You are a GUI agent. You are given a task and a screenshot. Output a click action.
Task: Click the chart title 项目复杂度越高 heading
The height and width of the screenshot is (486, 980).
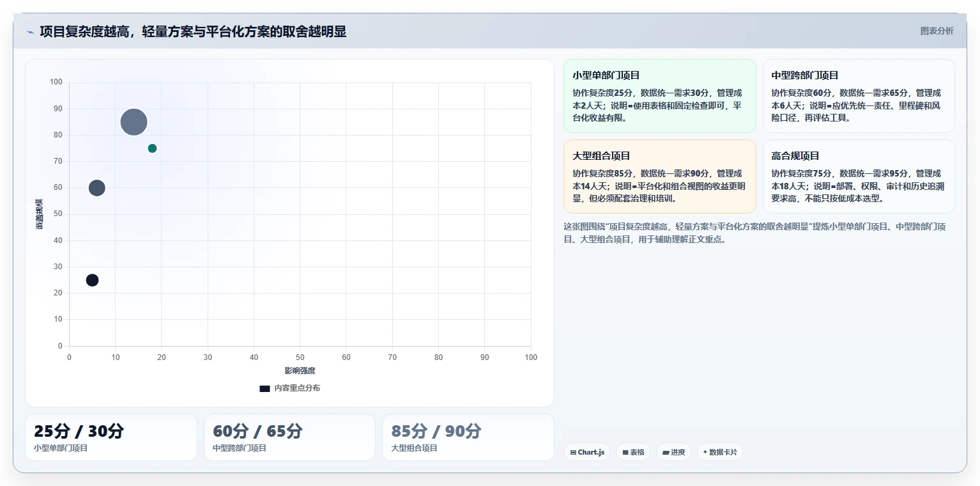tap(193, 31)
